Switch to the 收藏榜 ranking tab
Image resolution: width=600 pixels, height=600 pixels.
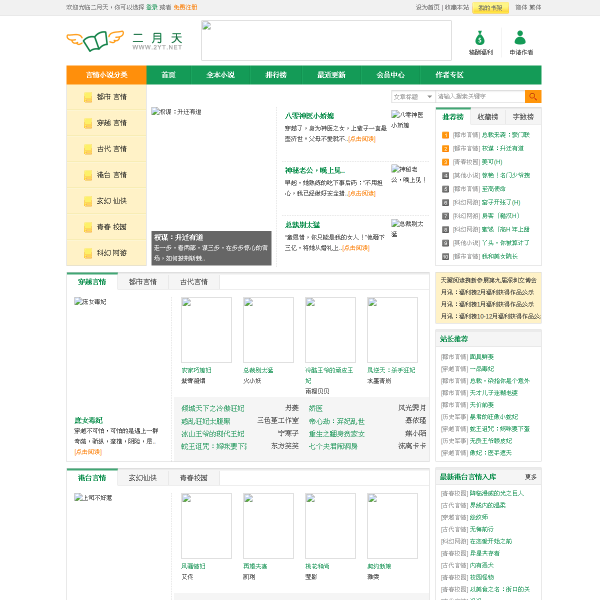(488, 117)
